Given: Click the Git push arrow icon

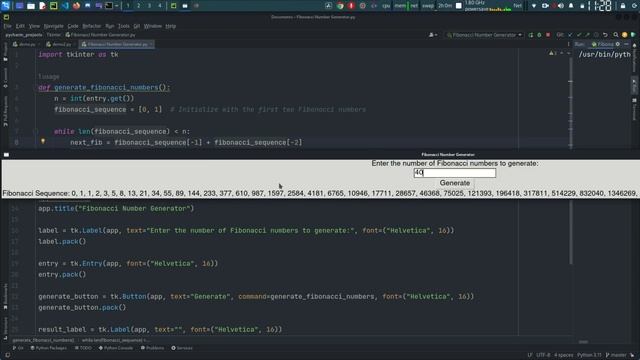Looking at the screenshot, I should pos(587,35).
